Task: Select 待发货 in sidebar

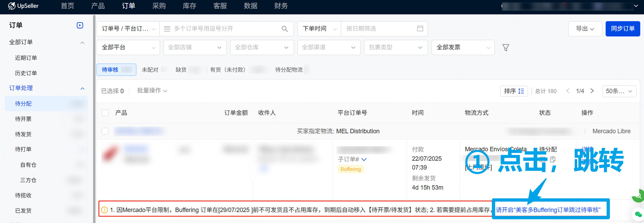Action: click(x=23, y=134)
